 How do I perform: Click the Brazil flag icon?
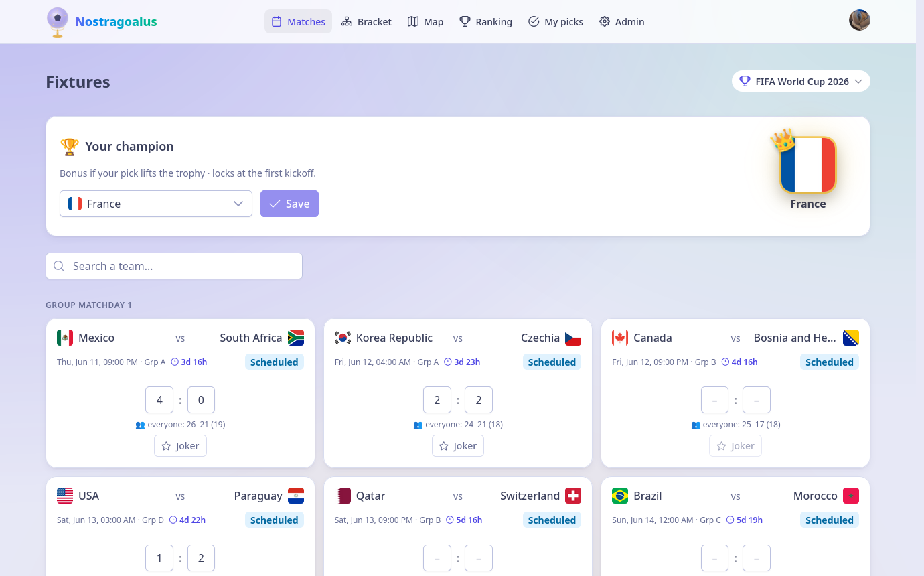point(620,496)
